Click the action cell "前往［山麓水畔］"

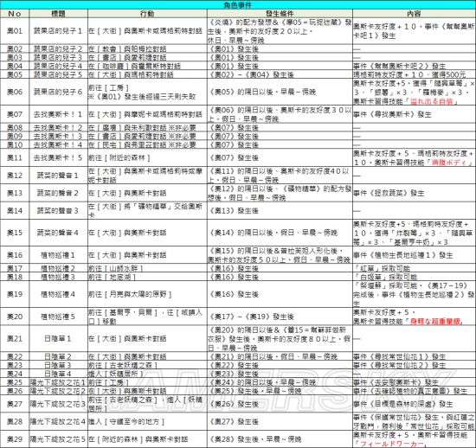[147, 268]
